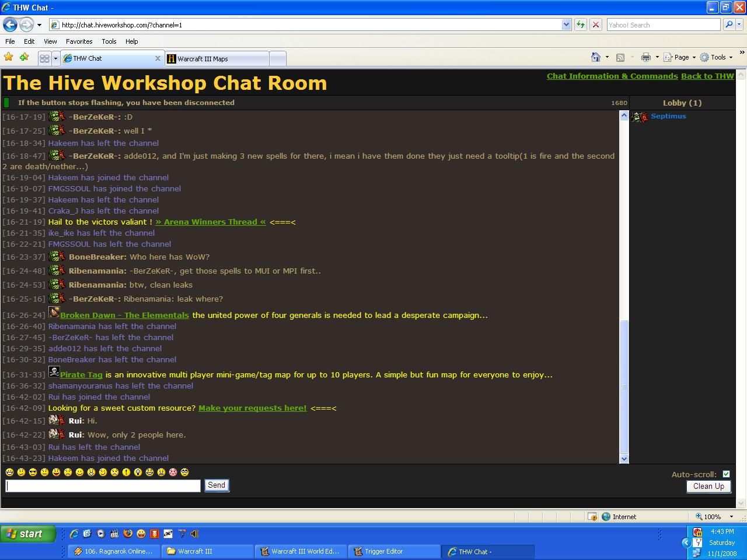The height and width of the screenshot is (560, 747).
Task: Close the THW Chat tab
Action: coord(158,58)
